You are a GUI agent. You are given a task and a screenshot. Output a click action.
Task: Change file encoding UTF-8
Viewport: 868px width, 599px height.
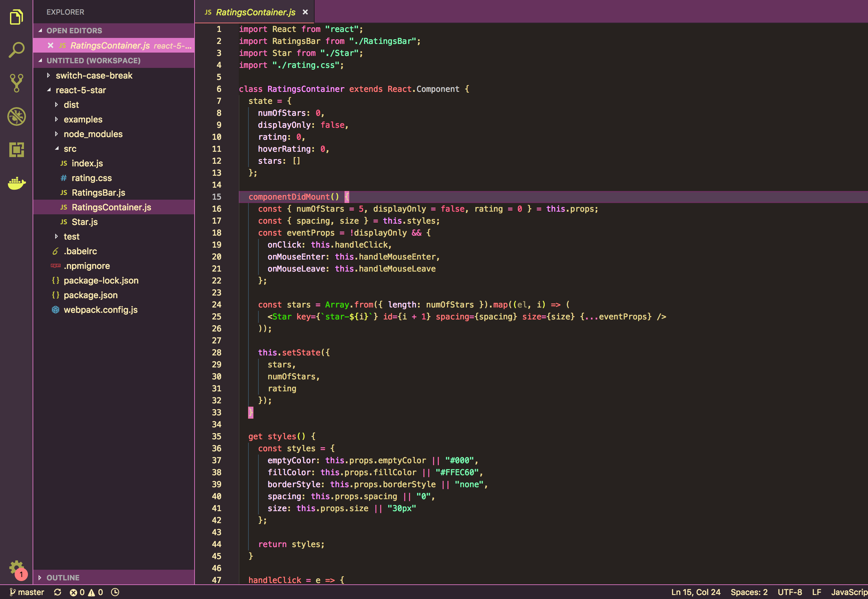(790, 592)
